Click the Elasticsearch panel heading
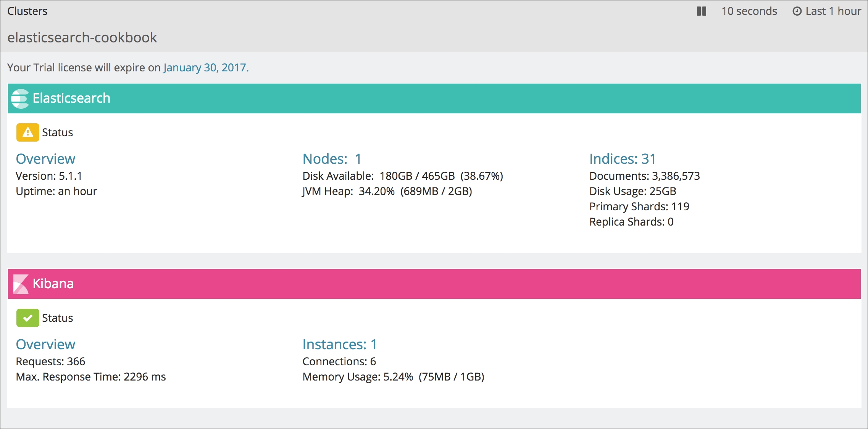 pyautogui.click(x=71, y=98)
